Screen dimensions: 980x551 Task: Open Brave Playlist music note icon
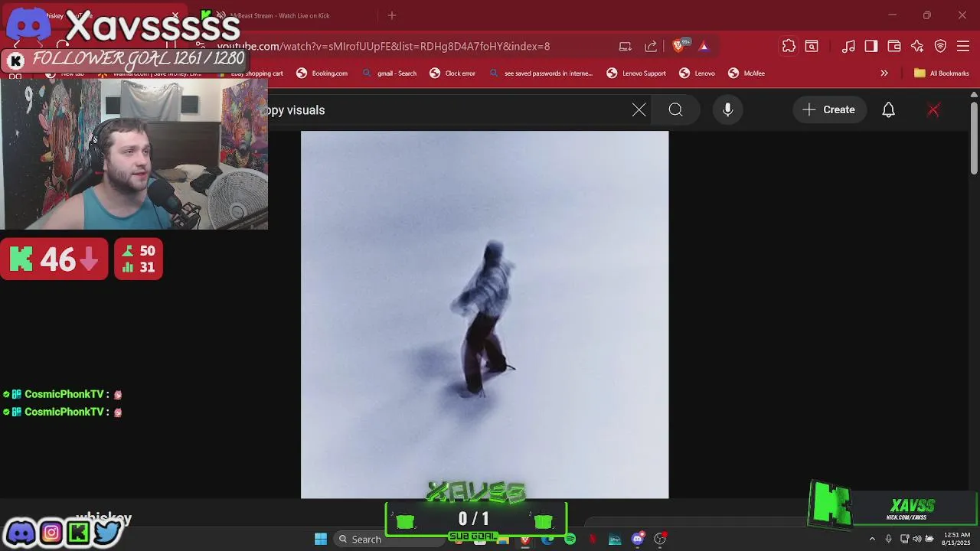tap(848, 47)
